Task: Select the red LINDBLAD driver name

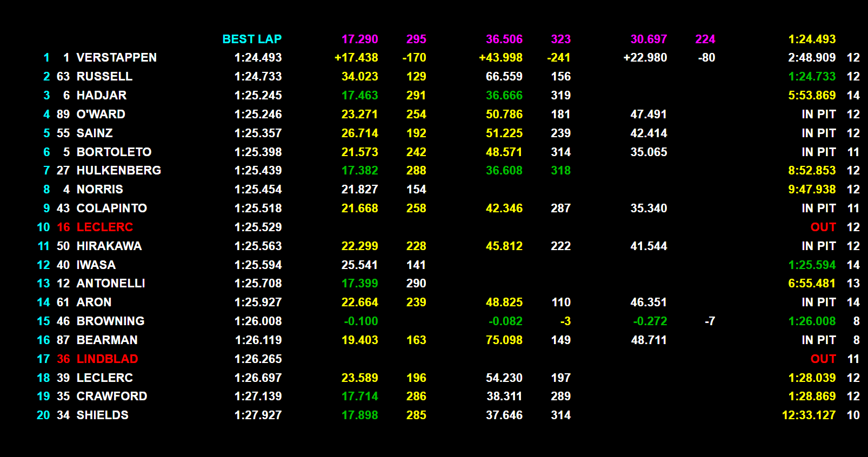Action: click(x=107, y=359)
